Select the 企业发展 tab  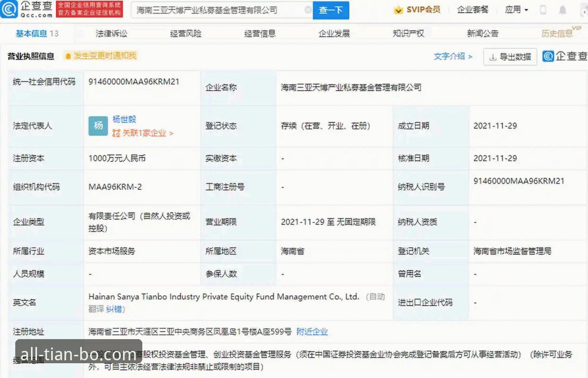334,34
